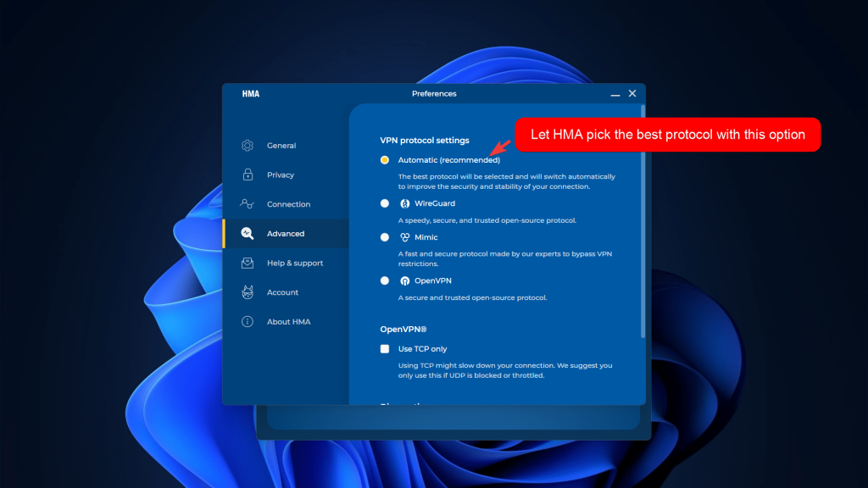Click the WireGuard protocol logo icon
The image size is (868, 488).
404,203
